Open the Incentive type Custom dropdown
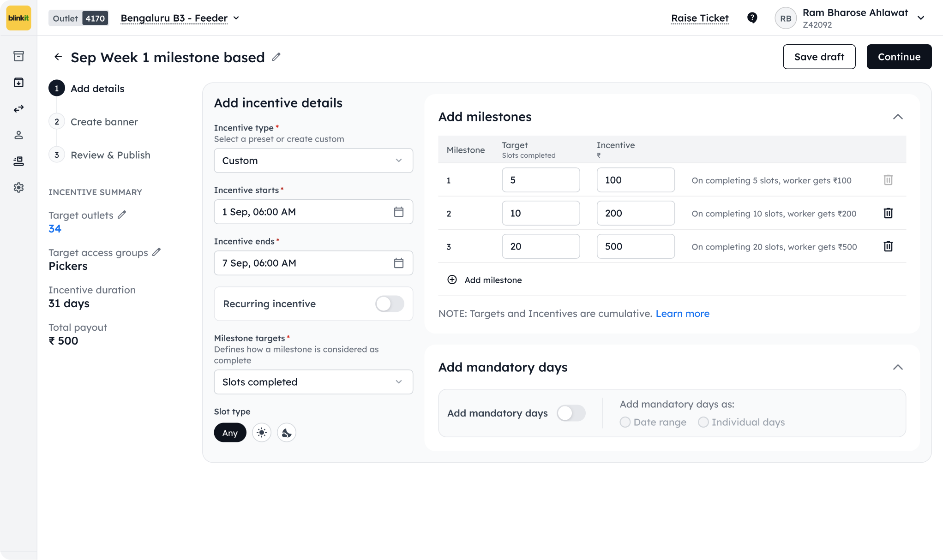The width and height of the screenshot is (943, 560). [x=313, y=161]
